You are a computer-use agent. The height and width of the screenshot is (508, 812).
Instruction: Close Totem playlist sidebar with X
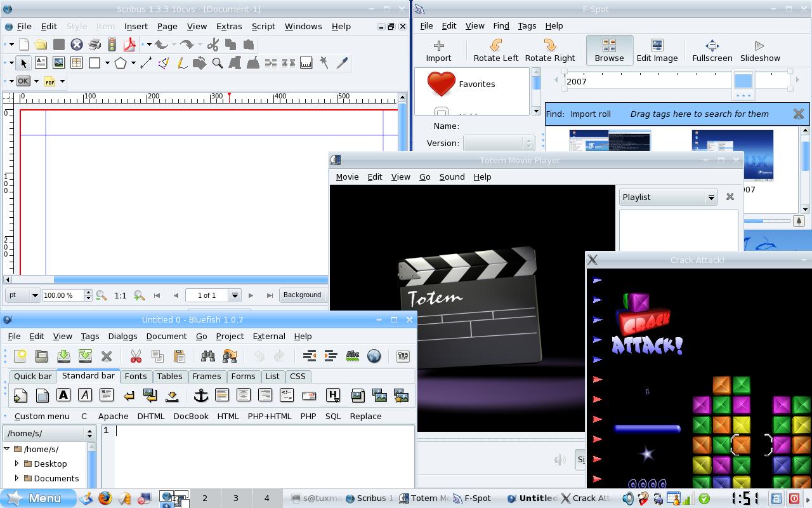pos(730,197)
